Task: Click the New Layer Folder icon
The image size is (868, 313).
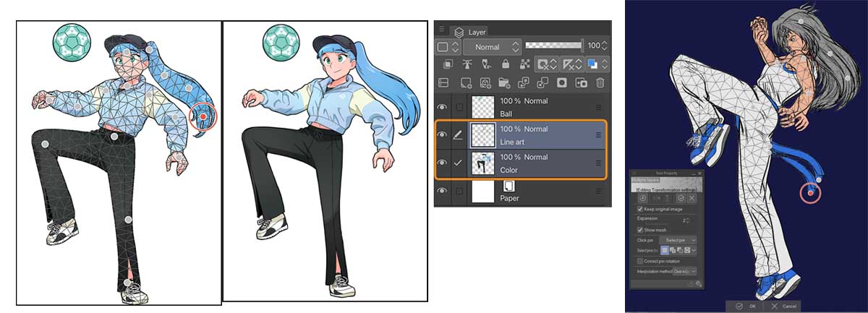Action: coord(504,82)
